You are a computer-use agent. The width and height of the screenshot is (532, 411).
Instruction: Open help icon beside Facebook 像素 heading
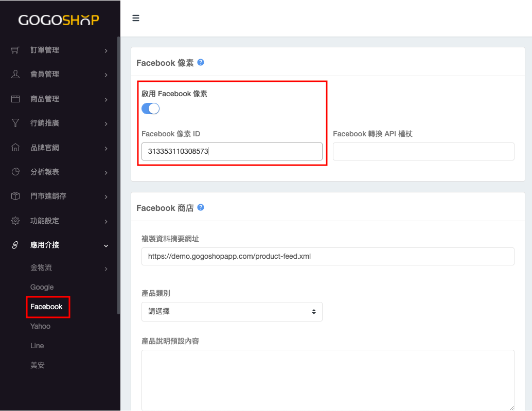click(201, 62)
